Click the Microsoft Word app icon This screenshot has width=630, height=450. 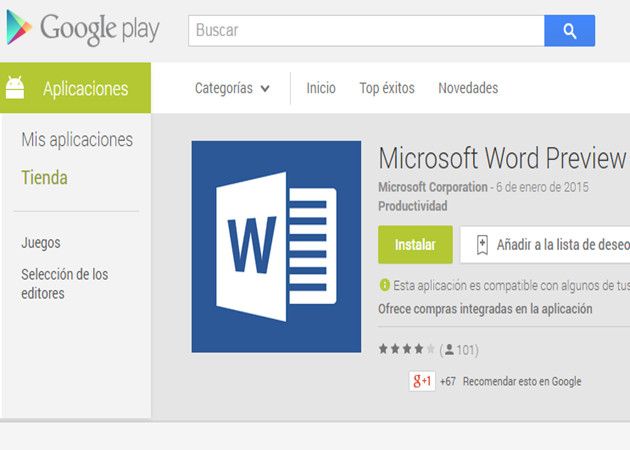point(276,246)
